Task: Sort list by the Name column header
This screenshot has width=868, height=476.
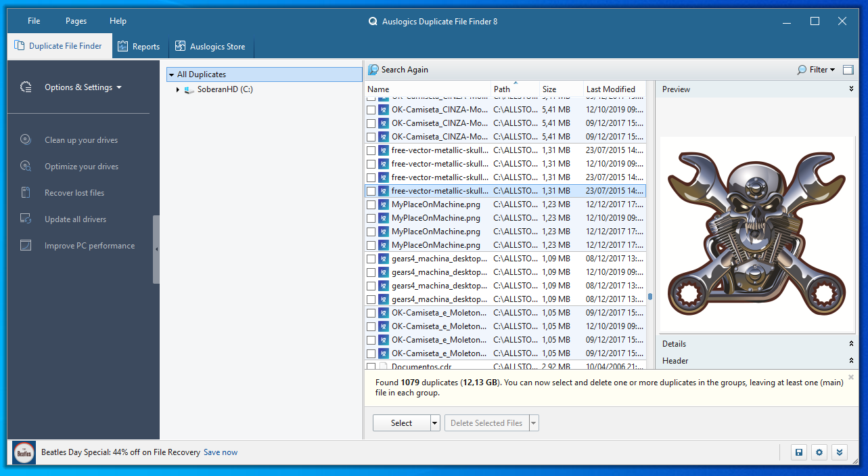Action: (428, 89)
